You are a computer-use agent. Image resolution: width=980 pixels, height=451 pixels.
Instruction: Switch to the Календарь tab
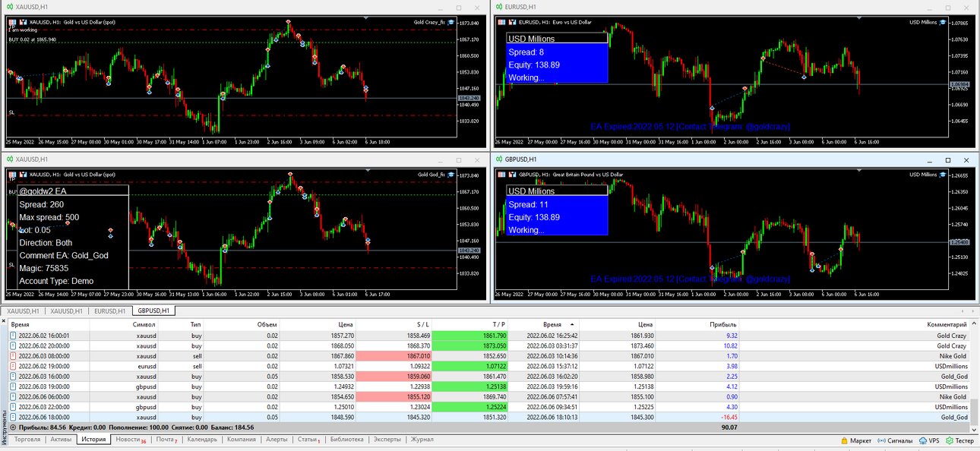click(202, 440)
